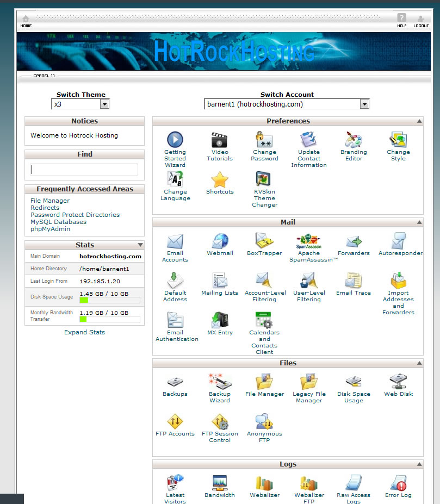
Task: Open the Getting Started Wizard
Action: 175,140
